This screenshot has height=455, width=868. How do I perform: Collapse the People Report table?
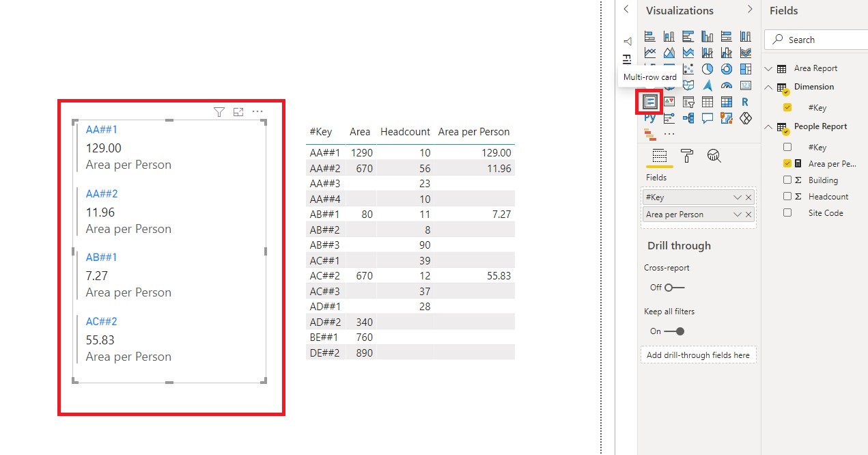(769, 126)
